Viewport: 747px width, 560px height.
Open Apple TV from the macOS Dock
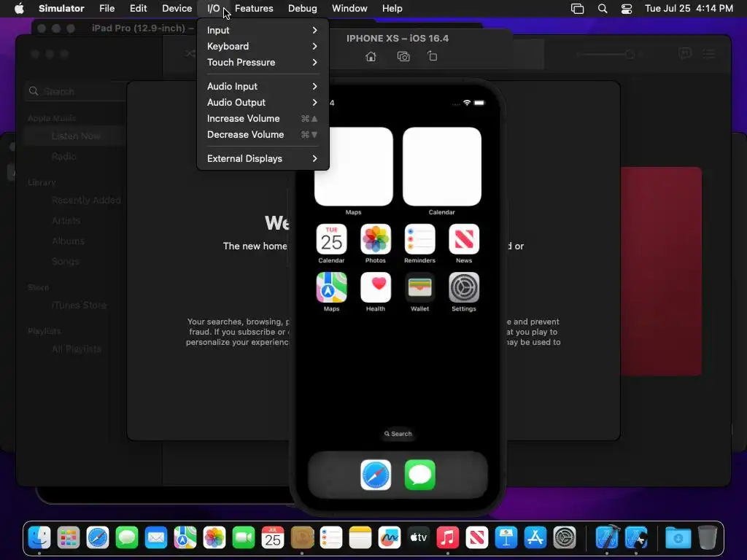(x=418, y=538)
